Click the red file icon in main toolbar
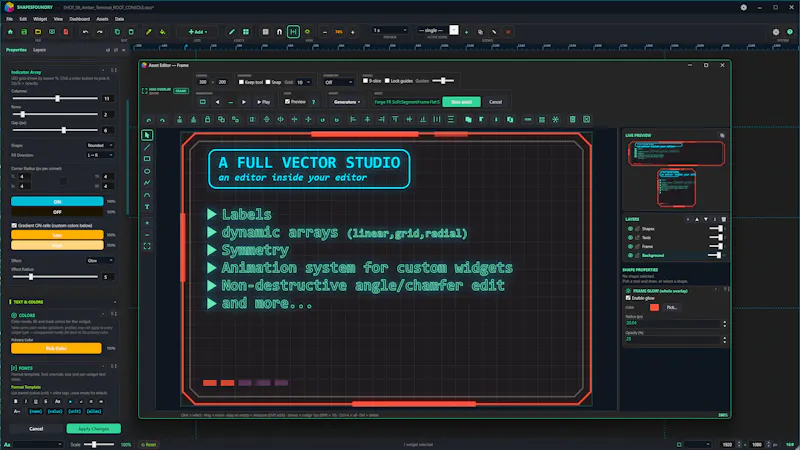The height and width of the screenshot is (450, 800). pos(66,32)
